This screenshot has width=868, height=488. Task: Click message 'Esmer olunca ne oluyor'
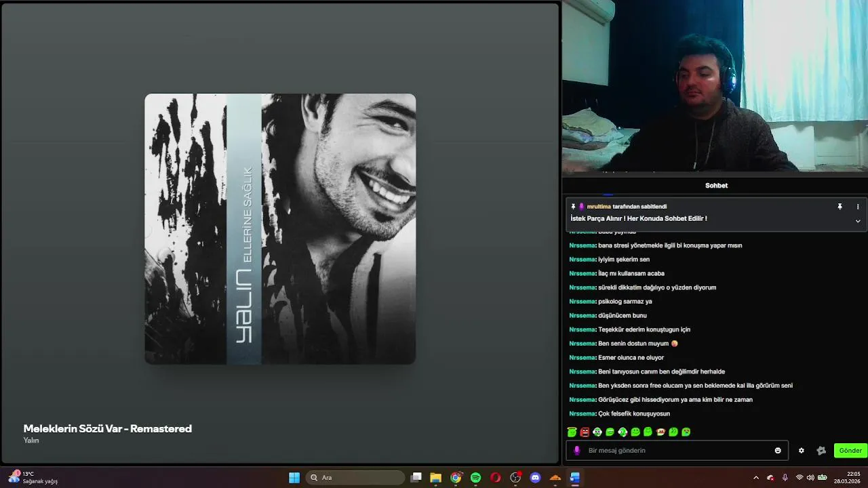click(631, 358)
